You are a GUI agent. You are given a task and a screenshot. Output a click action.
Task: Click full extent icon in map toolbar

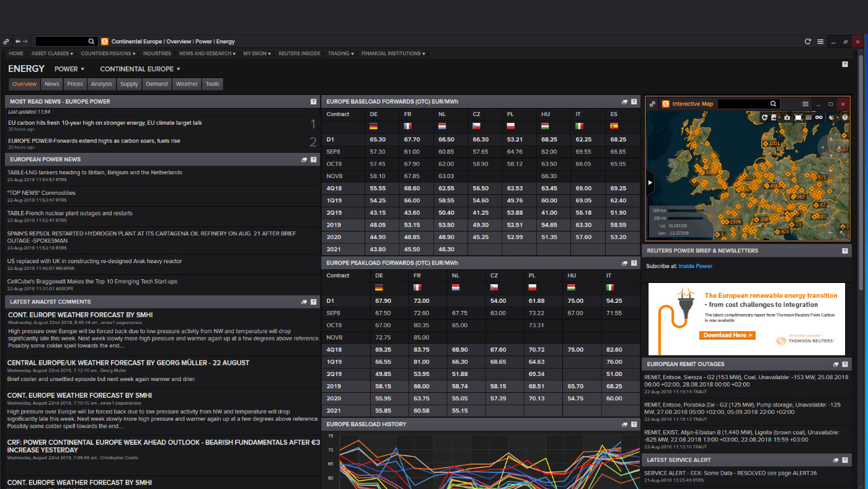coord(798,117)
